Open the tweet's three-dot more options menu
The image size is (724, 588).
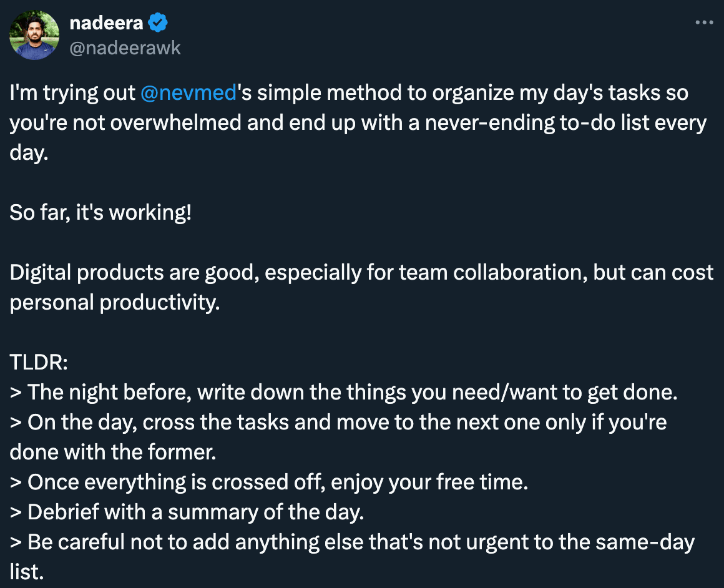click(x=704, y=22)
